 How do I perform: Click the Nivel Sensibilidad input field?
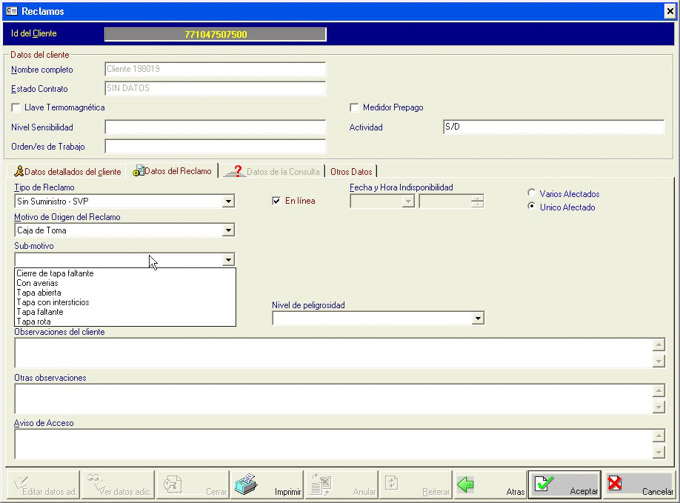tap(215, 128)
